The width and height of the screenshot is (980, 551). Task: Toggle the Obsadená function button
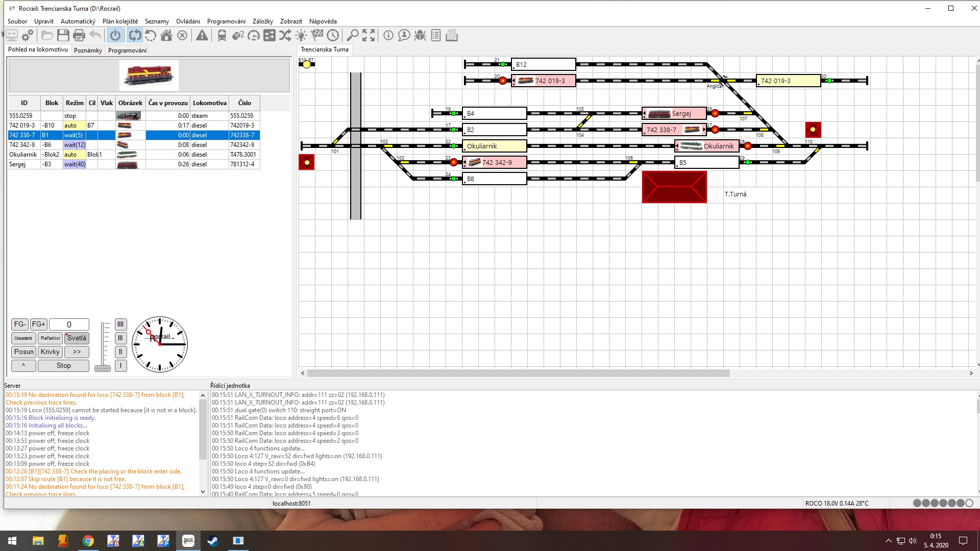(23, 338)
